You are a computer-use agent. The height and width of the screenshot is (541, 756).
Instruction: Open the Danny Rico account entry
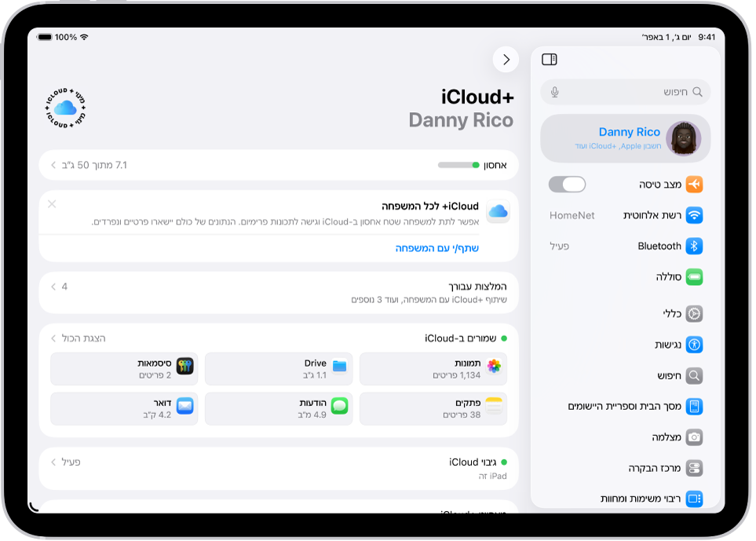click(x=625, y=137)
